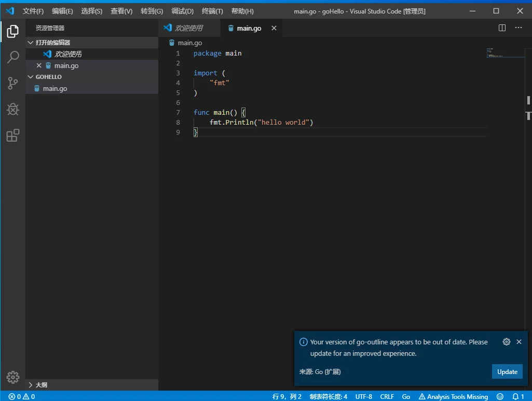Open notifications bell in status bar
The width and height of the screenshot is (532, 401).
pos(518,397)
